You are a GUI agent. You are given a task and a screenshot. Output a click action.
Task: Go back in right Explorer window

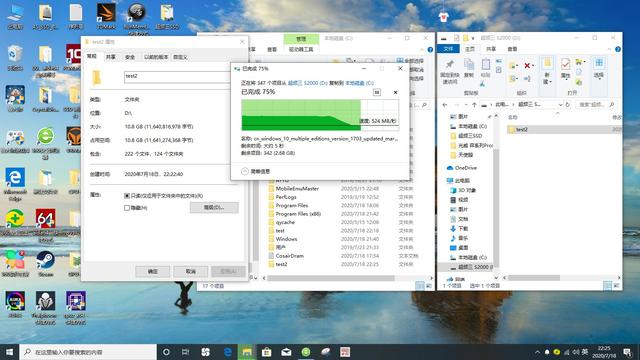445,105
